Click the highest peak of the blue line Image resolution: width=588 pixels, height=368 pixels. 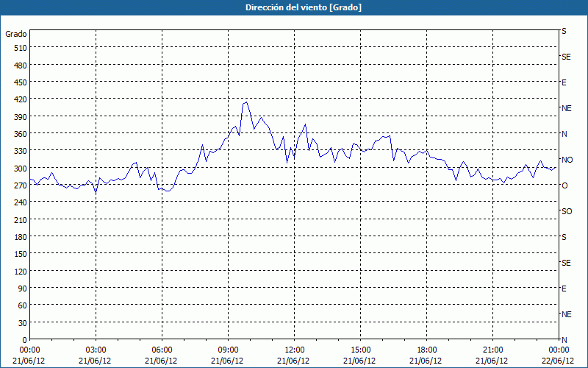[x=246, y=102]
